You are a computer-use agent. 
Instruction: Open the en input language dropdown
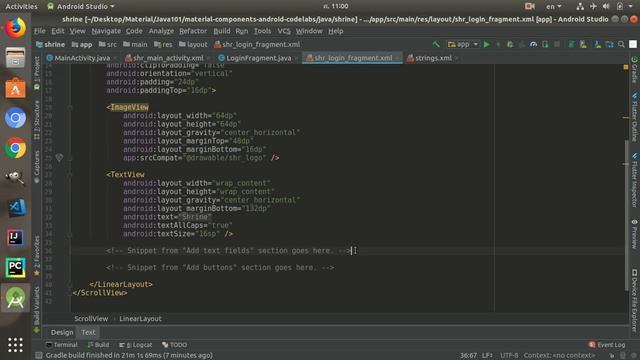(553, 6)
